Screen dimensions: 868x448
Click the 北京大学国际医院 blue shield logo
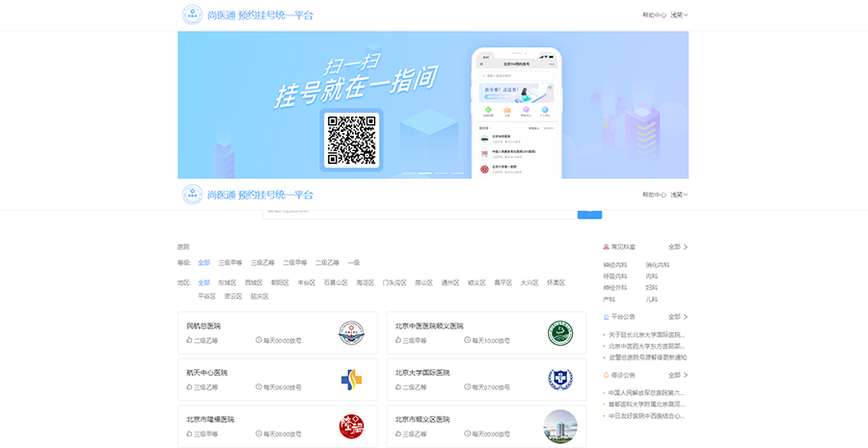(x=560, y=380)
